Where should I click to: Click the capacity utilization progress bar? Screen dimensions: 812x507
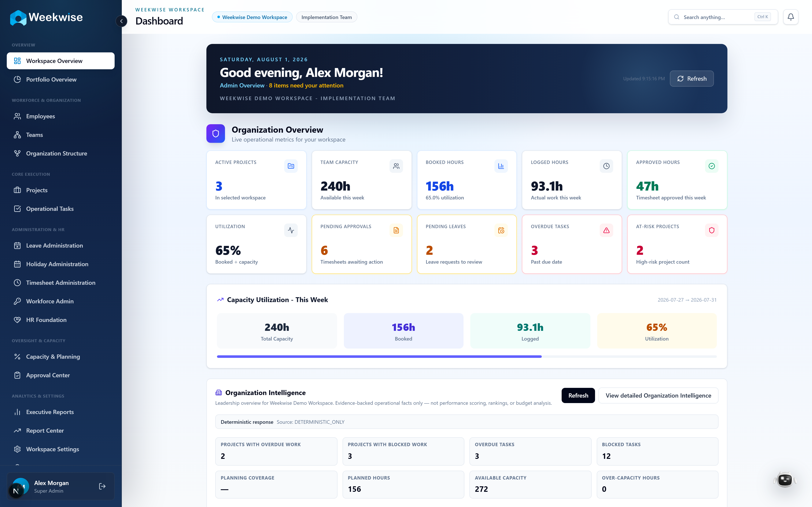tap(466, 356)
